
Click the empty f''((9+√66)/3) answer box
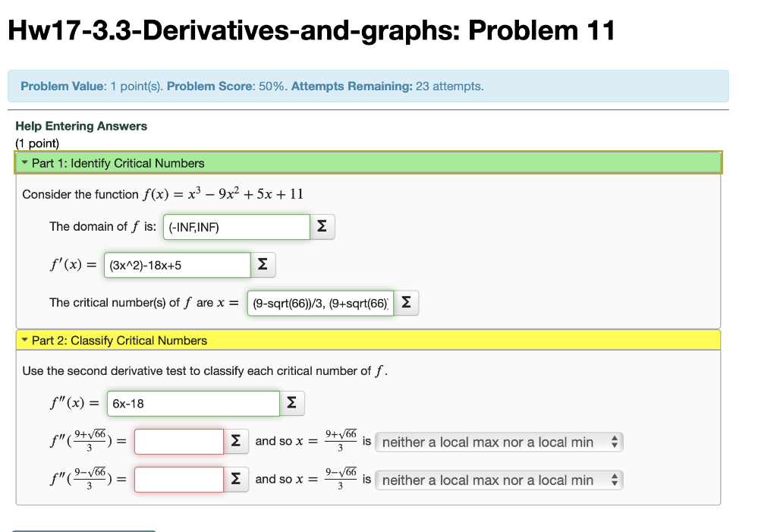(x=178, y=440)
